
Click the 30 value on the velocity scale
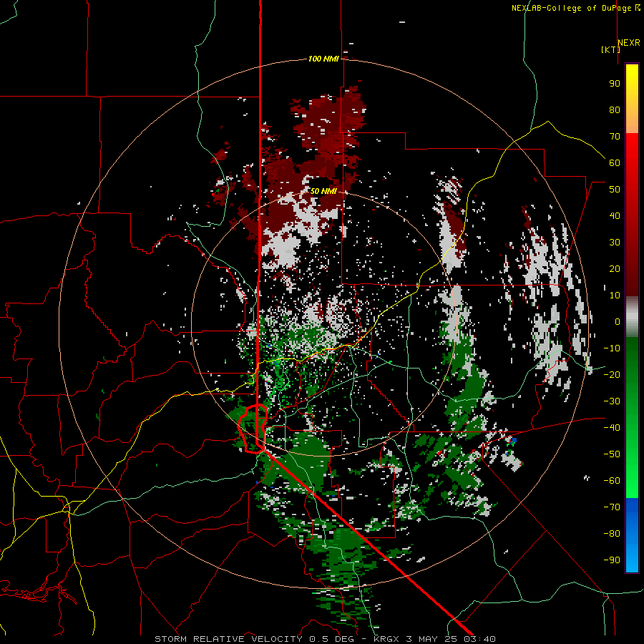click(x=615, y=243)
